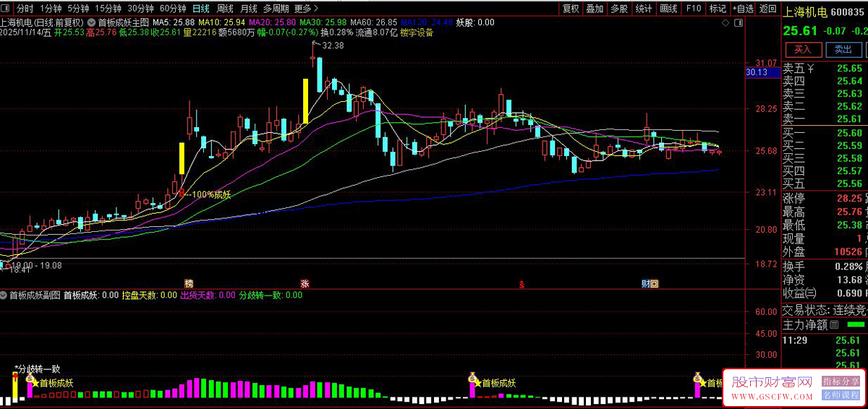Switch to the 周线 weekly chart
This screenshot has width=868, height=409.
[225, 9]
